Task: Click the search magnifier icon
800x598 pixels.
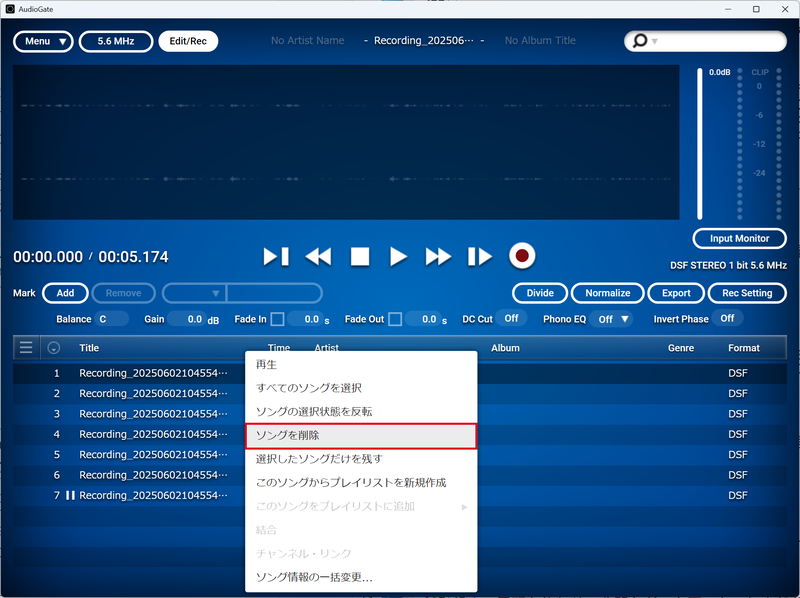Action: pyautogui.click(x=639, y=41)
